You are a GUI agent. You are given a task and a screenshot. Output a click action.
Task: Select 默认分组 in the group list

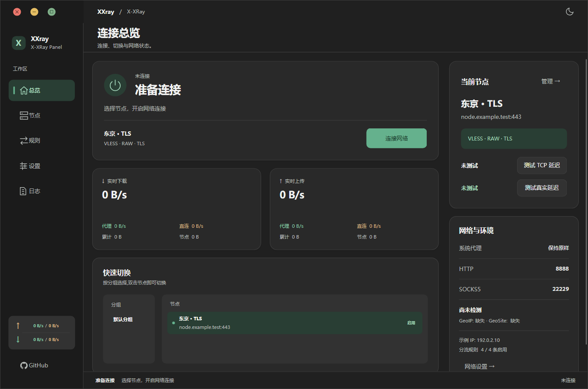[123, 319]
